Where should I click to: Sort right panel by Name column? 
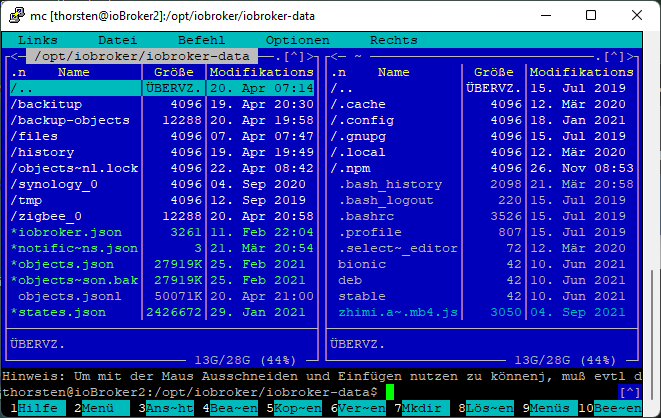pos(394,72)
